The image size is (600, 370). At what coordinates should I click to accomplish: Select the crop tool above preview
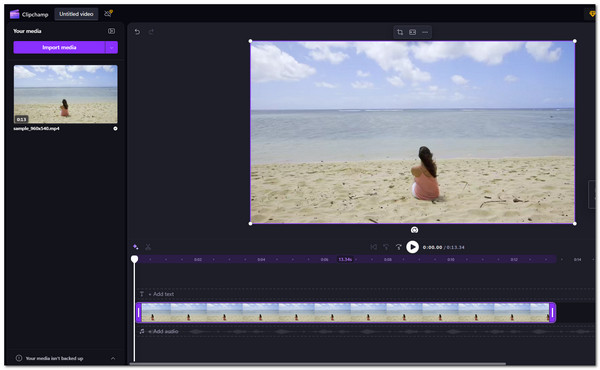pos(400,32)
